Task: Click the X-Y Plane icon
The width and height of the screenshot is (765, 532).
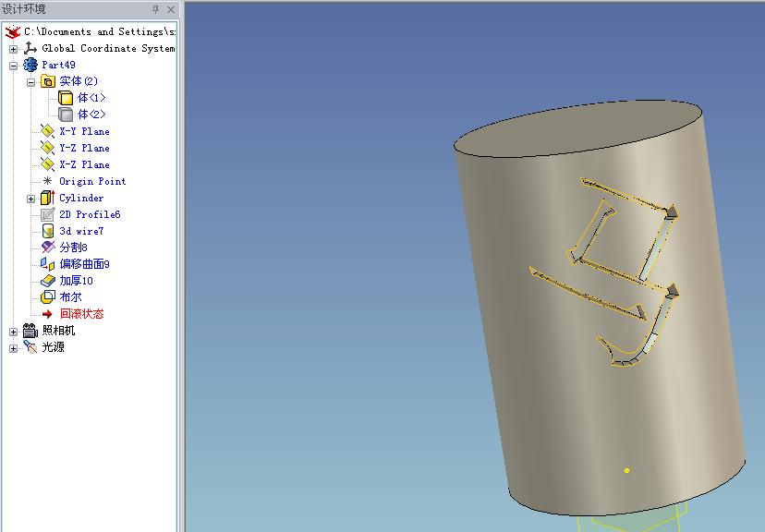Action: 47,131
